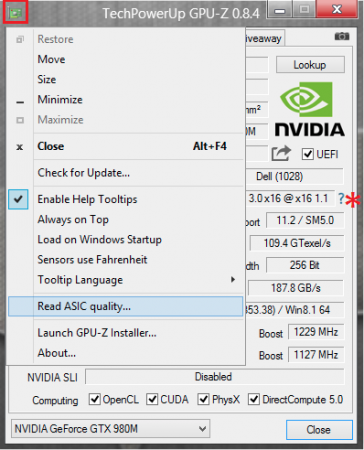Image resolution: width=364 pixels, height=450 pixels.
Task: Uncheck Enable Help Tooltips menu item
Action: coord(126,199)
